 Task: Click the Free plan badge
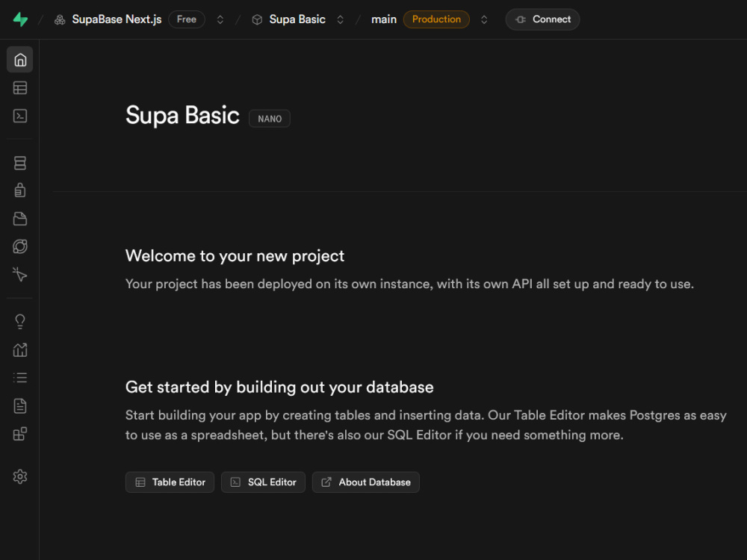pyautogui.click(x=187, y=19)
